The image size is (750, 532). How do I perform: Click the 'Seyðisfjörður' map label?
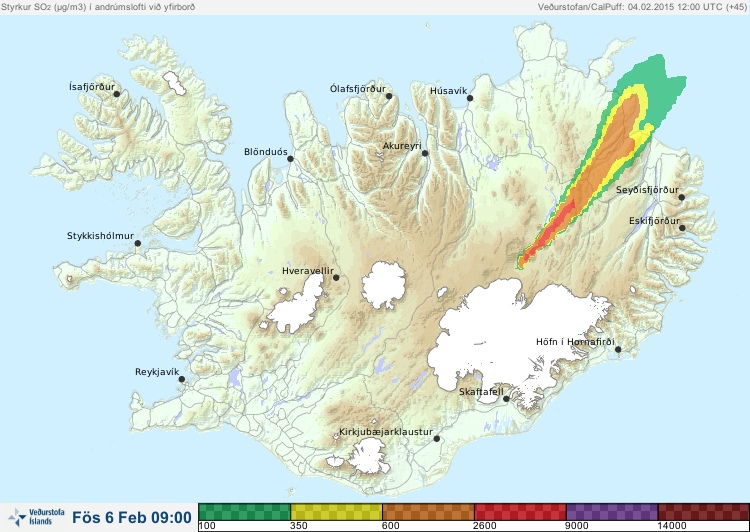click(x=647, y=190)
